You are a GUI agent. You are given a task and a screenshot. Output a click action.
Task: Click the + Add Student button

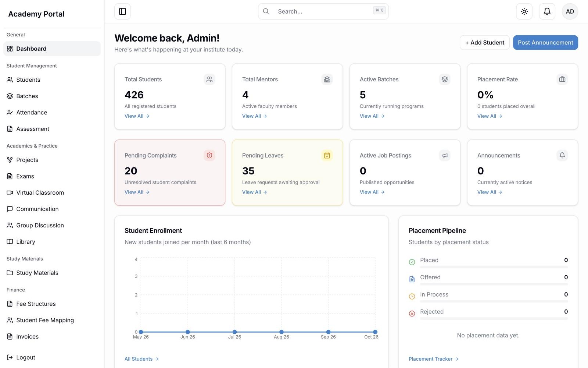pos(485,43)
